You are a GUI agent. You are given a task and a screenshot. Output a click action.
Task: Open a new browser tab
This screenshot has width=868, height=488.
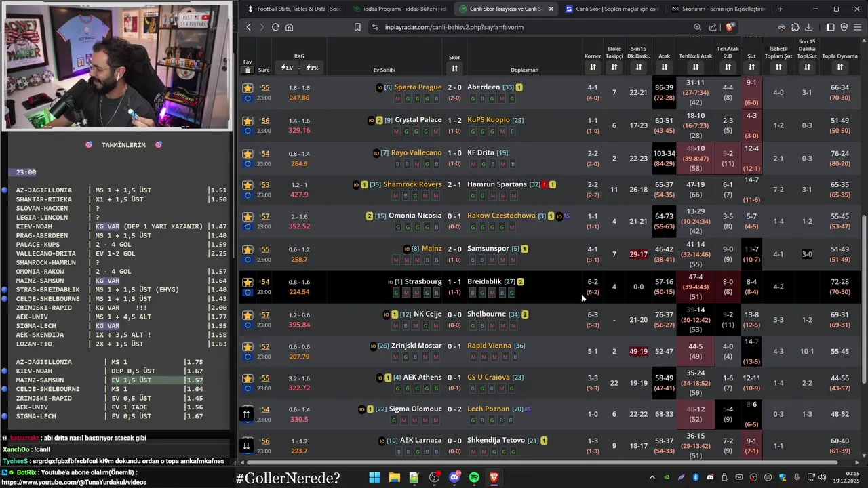point(780,9)
